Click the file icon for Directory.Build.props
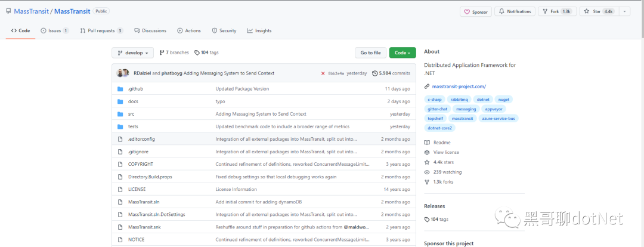644x247 pixels. [x=120, y=177]
